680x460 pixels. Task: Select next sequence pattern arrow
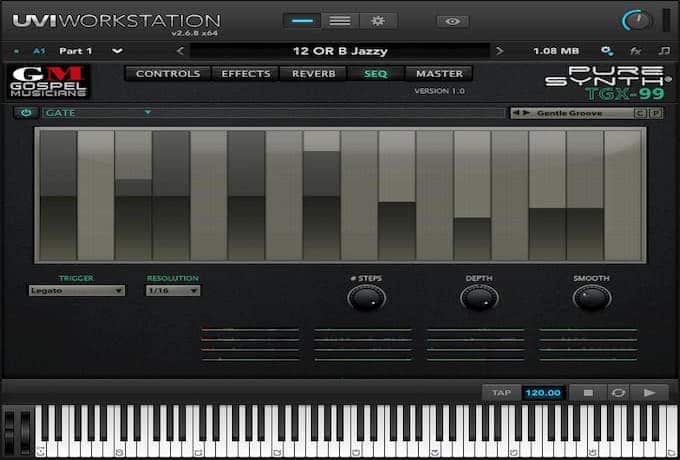pos(526,113)
